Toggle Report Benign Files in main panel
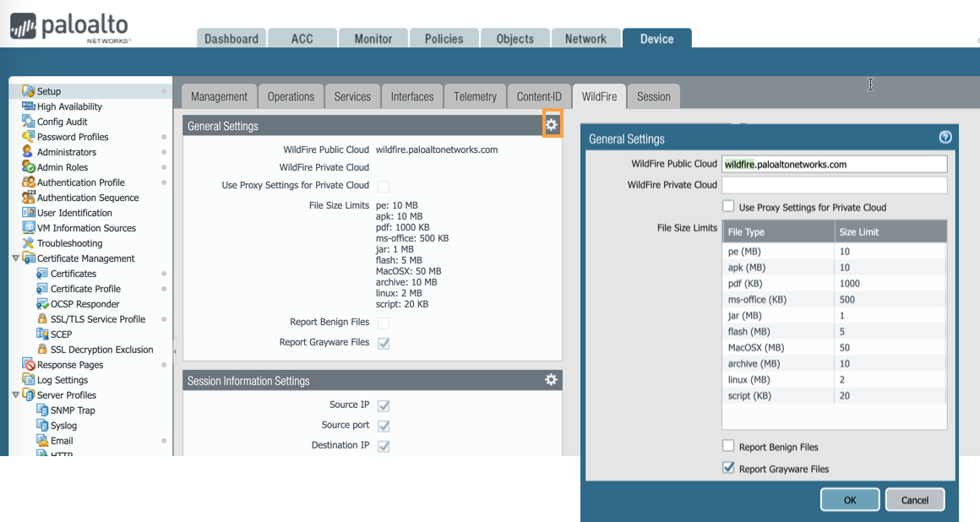Viewport: 980px width, 522px height. [384, 323]
